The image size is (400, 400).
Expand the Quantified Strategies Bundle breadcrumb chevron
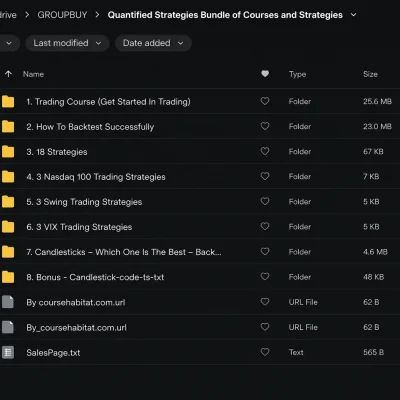click(x=354, y=15)
